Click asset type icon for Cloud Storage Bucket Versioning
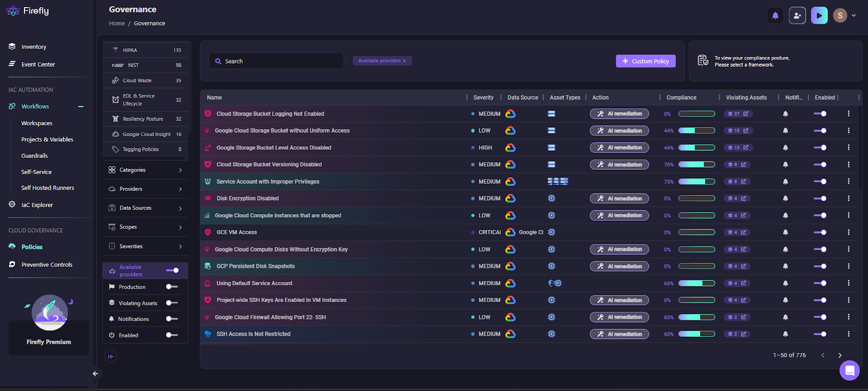 [x=551, y=164]
